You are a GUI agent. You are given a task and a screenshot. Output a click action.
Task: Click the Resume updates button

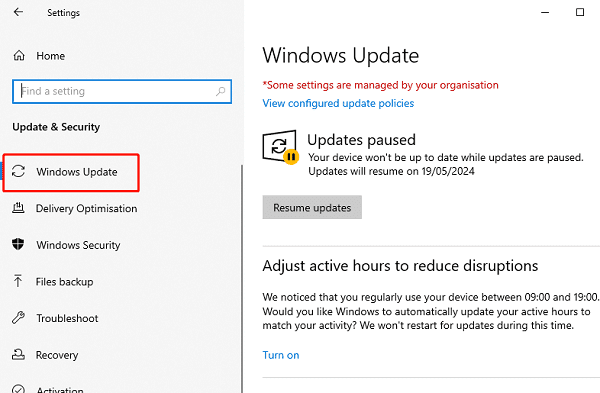point(312,207)
